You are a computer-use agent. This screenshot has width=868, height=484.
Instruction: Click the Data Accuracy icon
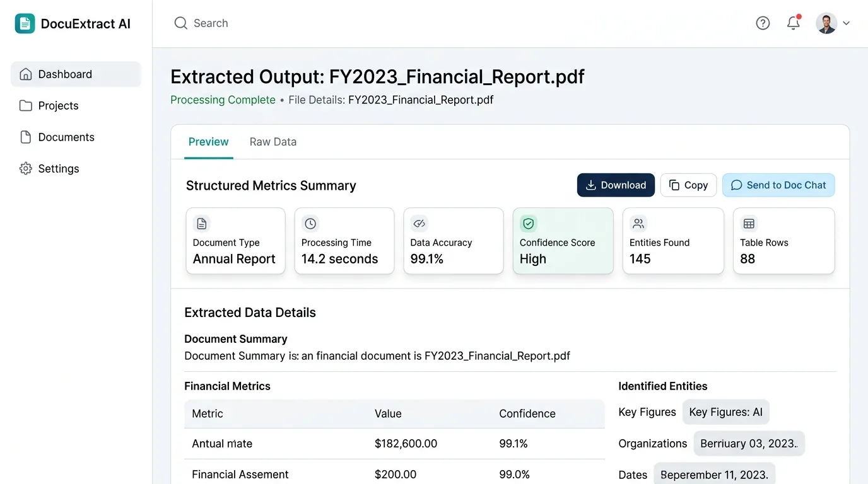(419, 224)
